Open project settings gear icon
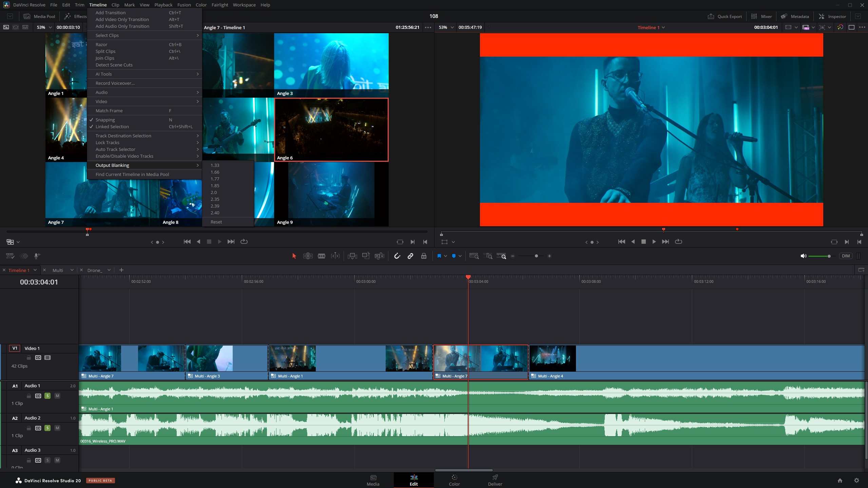The width and height of the screenshot is (868, 488). tap(856, 480)
